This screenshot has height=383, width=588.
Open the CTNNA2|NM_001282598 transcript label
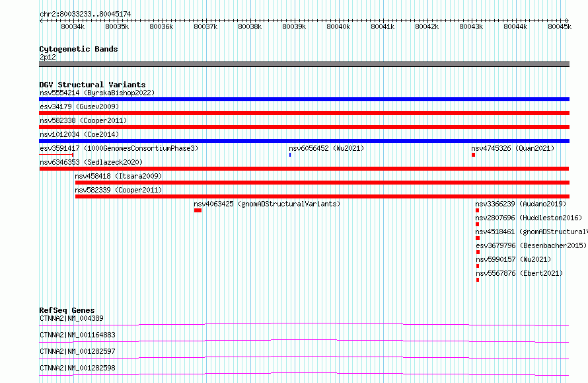coord(77,368)
